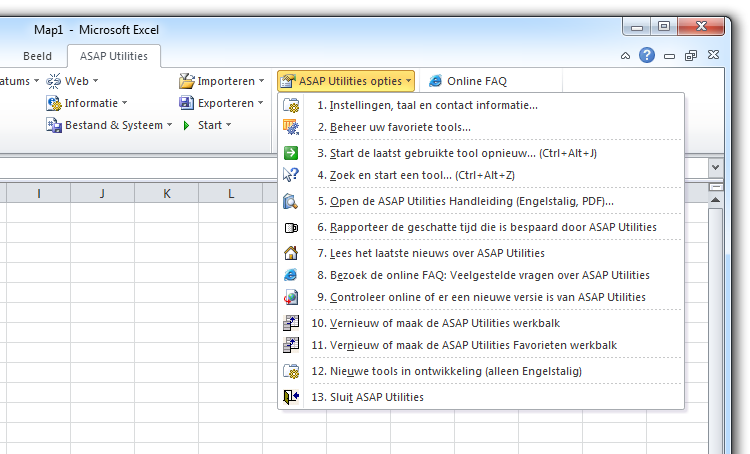Click the house icon beside latest news item
The image size is (750, 454).
[291, 253]
